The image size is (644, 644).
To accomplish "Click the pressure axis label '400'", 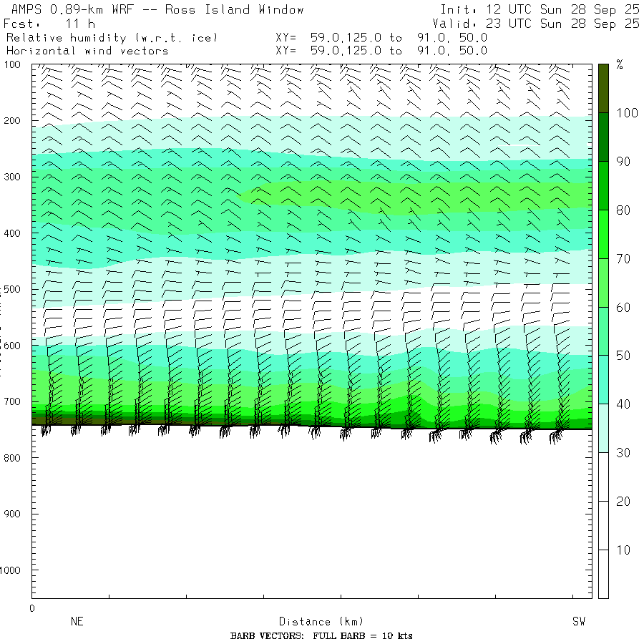I will click(12, 233).
